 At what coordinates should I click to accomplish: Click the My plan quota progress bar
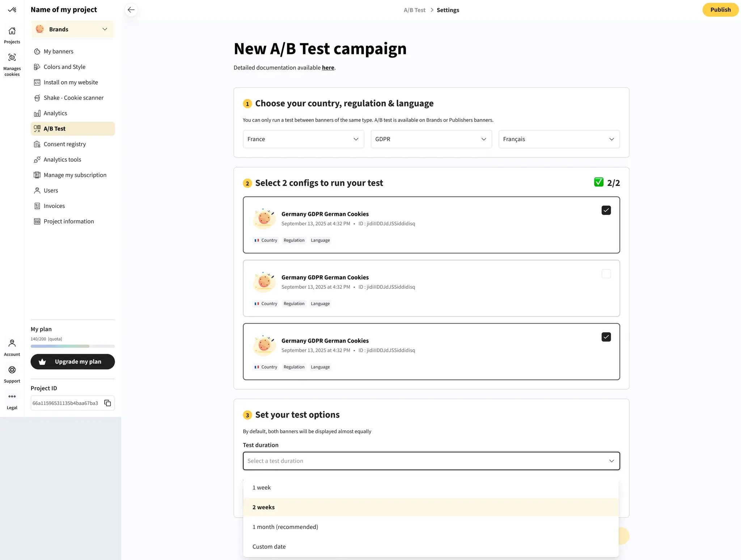point(73,346)
